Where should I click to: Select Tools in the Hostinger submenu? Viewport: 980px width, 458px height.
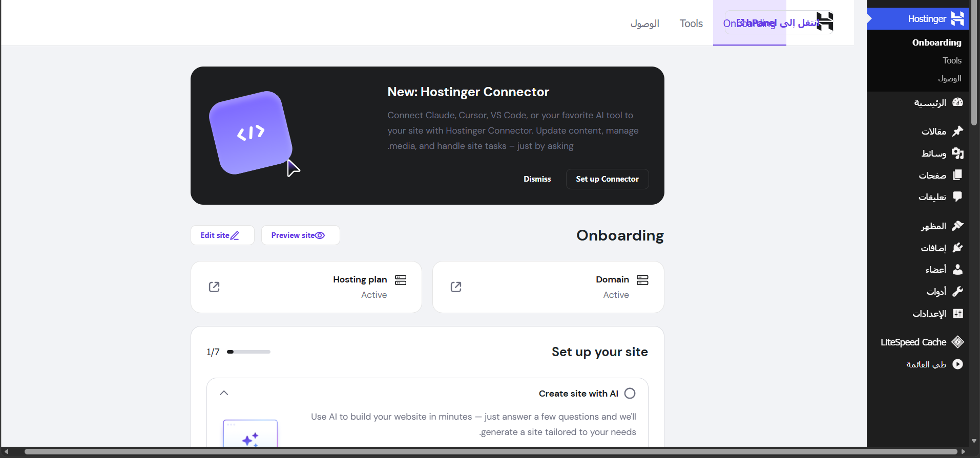952,60
